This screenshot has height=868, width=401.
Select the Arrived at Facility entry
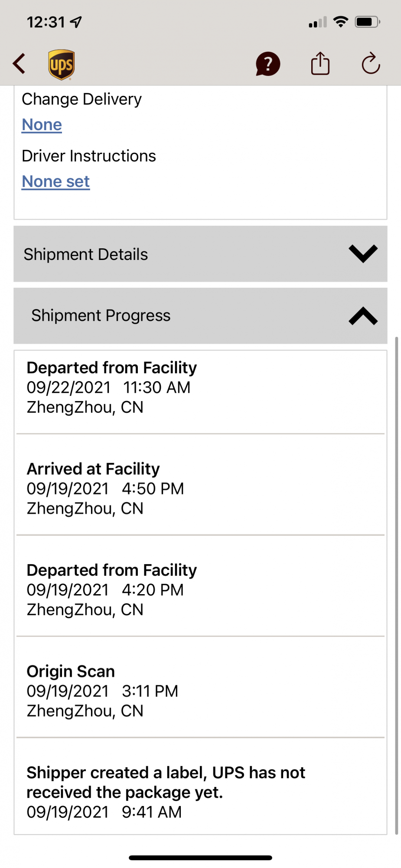(x=200, y=489)
